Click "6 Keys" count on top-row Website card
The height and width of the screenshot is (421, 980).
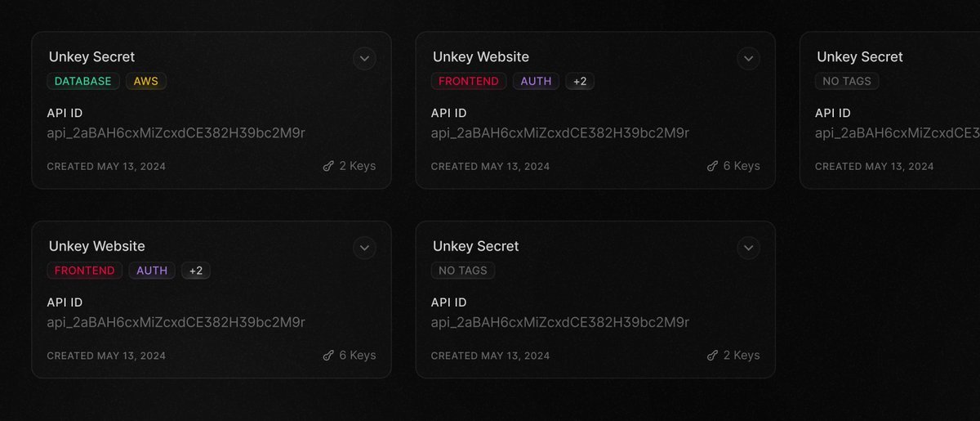pyautogui.click(x=741, y=166)
